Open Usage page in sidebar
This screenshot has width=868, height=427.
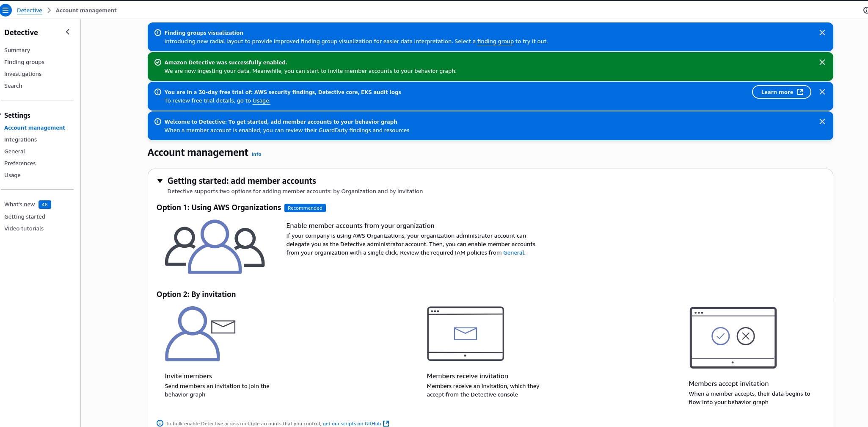coord(12,175)
